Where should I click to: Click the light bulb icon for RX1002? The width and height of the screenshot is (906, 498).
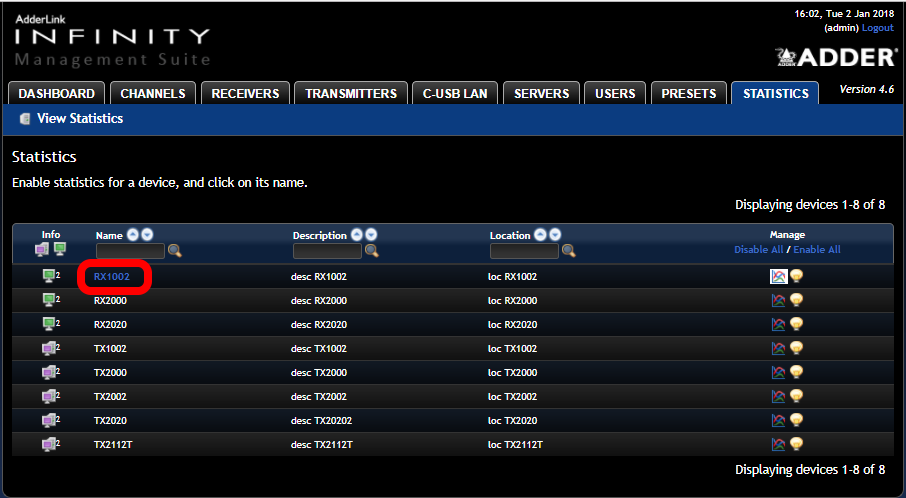797,276
